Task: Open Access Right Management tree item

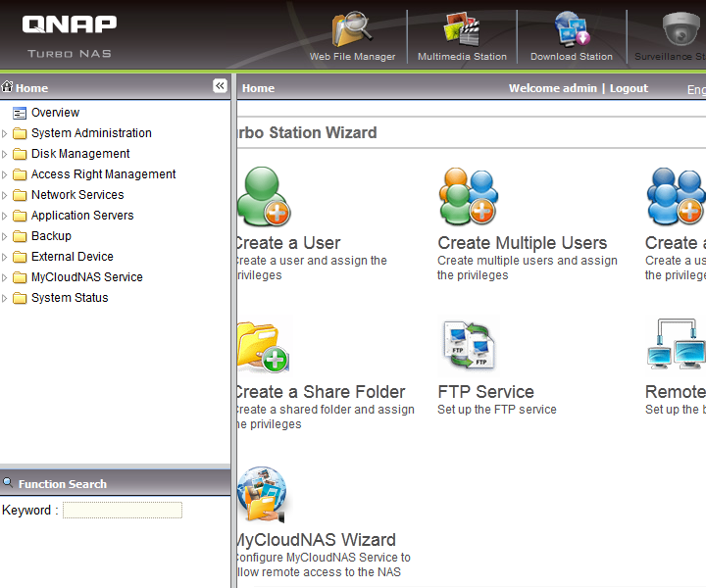Action: coord(103,174)
